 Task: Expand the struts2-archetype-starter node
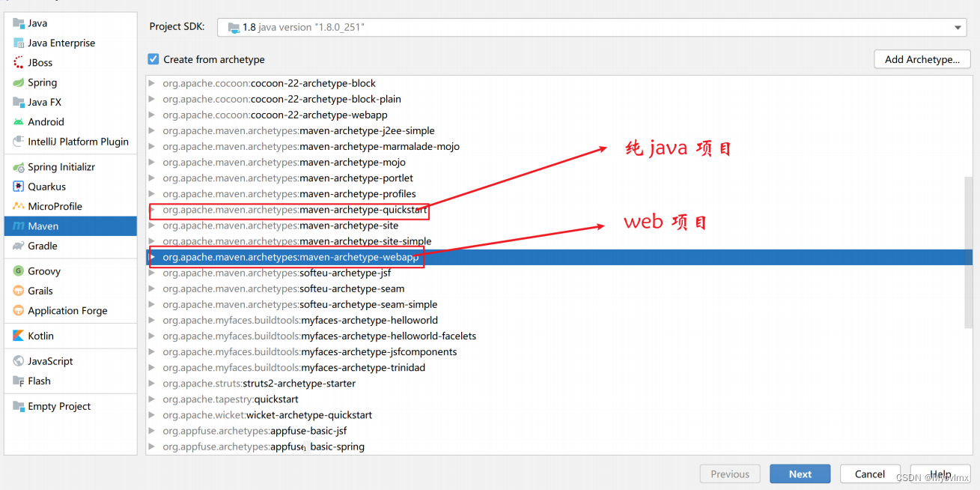pos(153,383)
